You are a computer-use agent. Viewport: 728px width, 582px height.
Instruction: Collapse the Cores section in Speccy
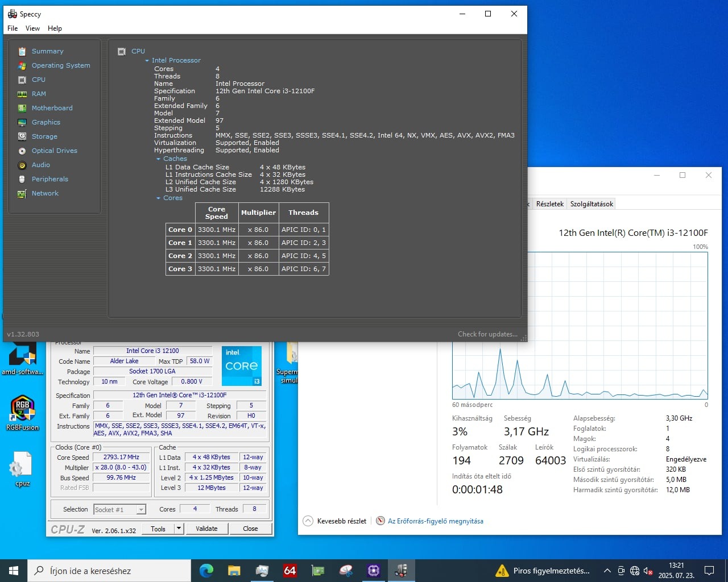point(159,198)
